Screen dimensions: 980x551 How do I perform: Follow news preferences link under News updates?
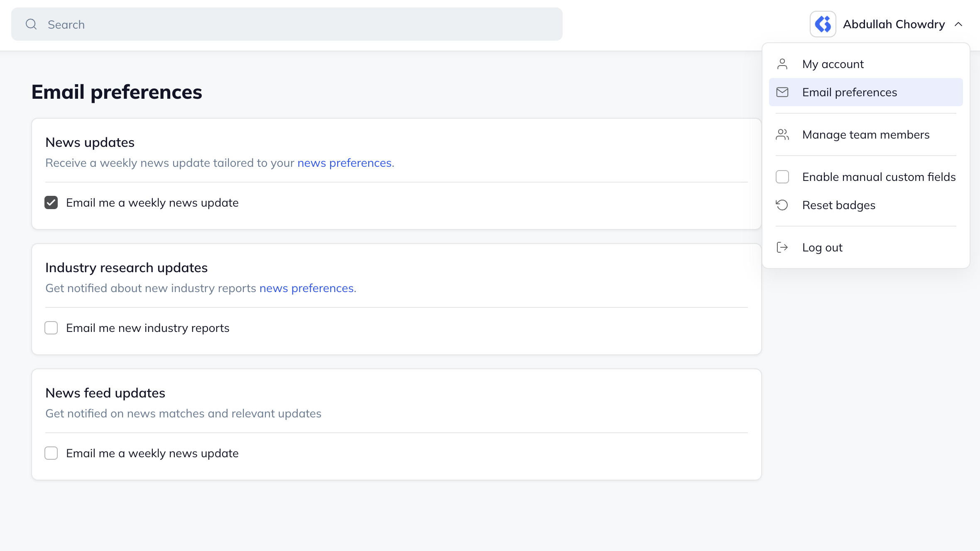click(344, 163)
